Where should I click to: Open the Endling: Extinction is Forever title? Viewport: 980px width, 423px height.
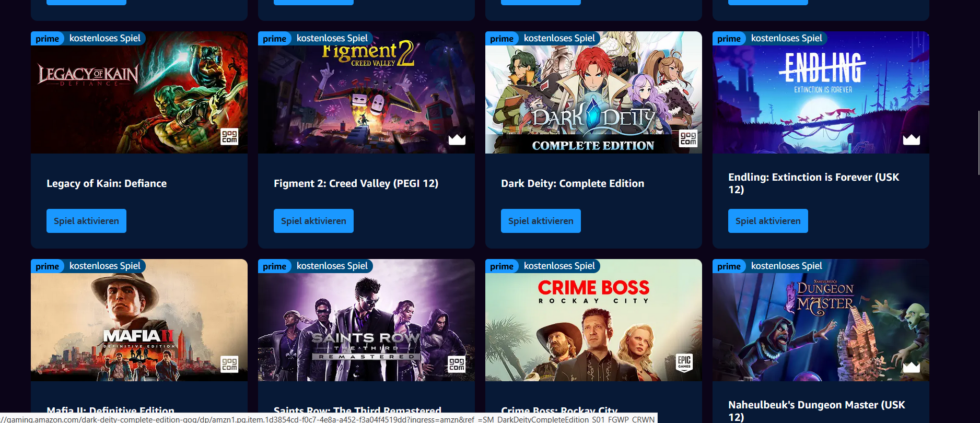click(814, 183)
